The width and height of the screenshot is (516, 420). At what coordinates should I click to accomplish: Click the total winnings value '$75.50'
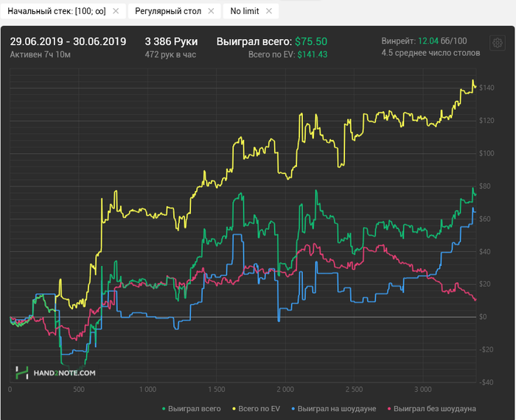pos(311,41)
